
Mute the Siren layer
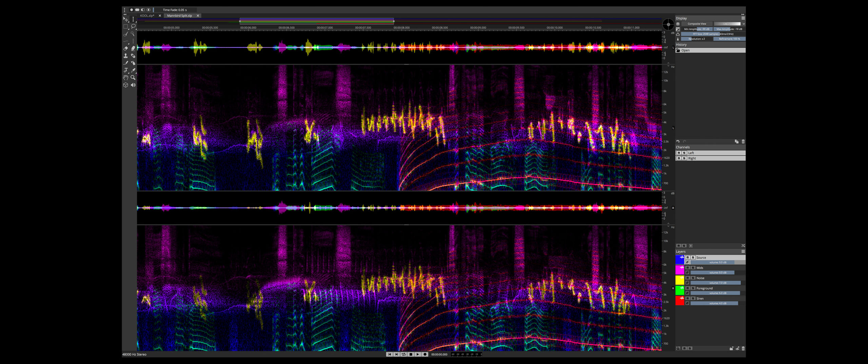click(x=688, y=299)
